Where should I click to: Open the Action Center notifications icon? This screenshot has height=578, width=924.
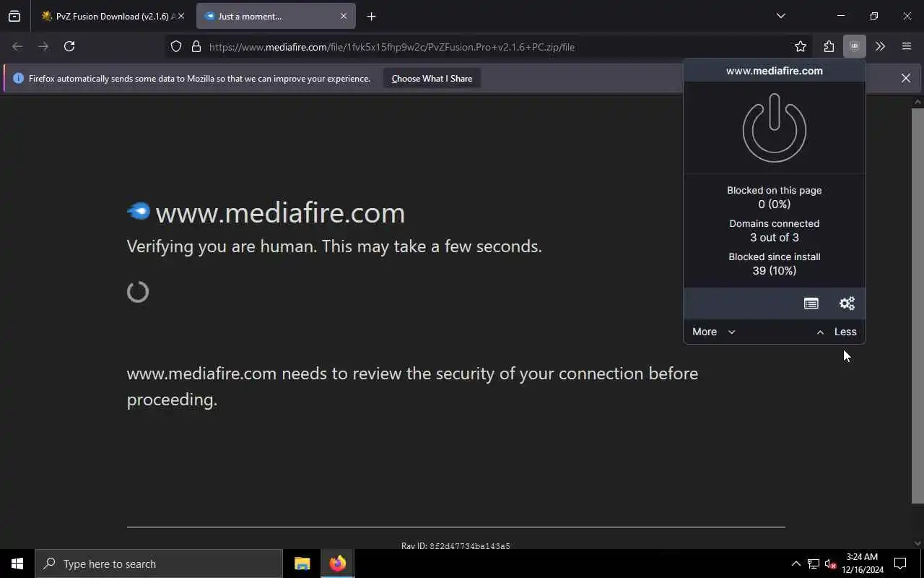coord(900,564)
